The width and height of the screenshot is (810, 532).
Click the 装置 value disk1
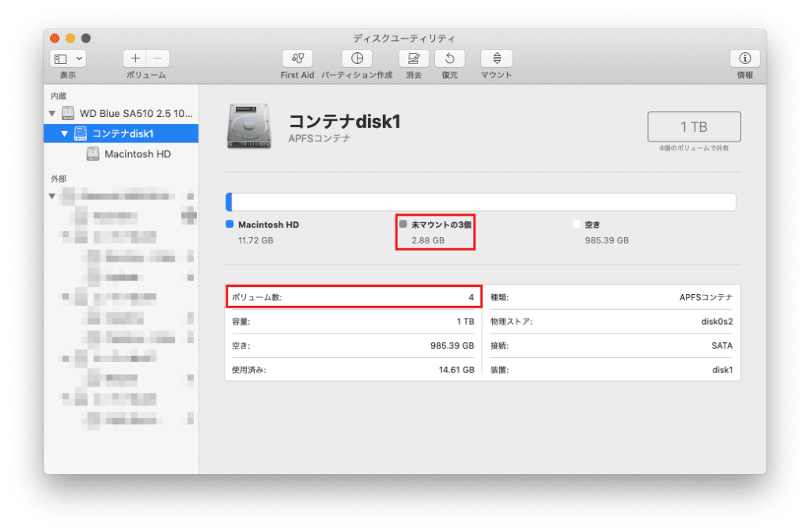(x=722, y=370)
